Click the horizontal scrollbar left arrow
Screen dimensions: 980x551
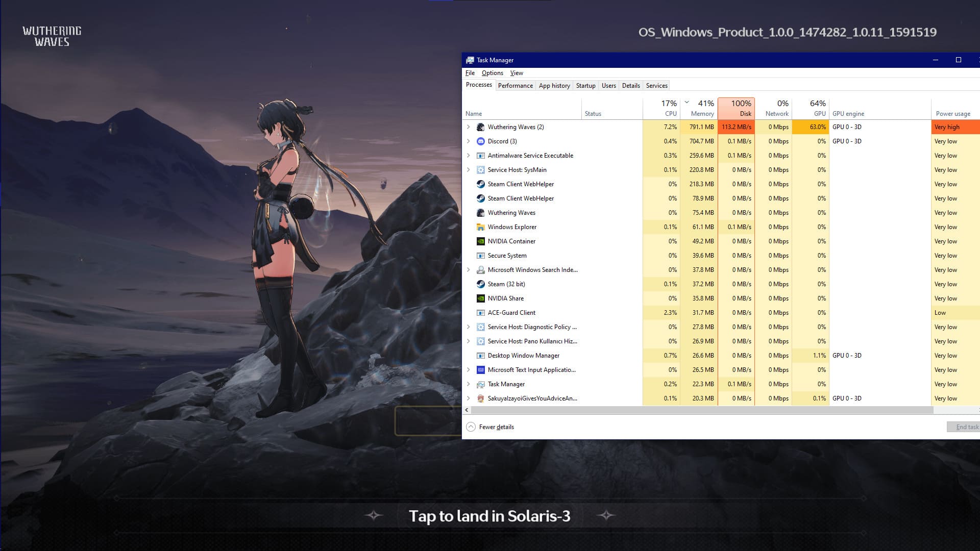(x=467, y=410)
